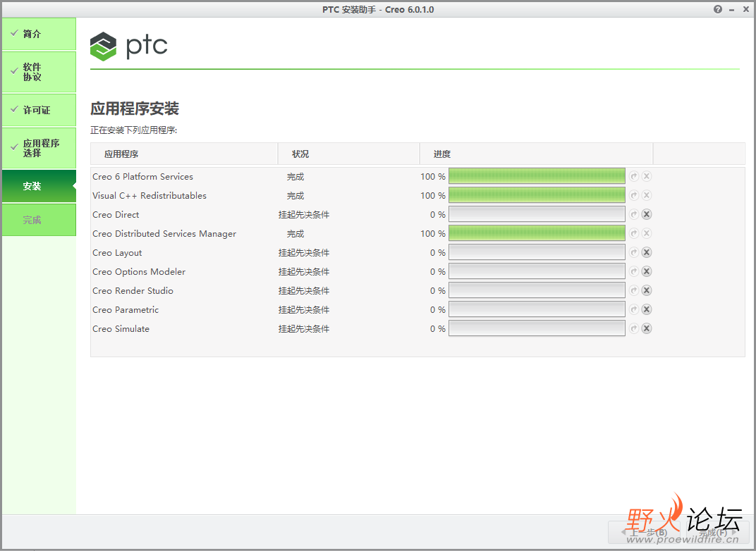Click the retry icon for Creo 6 Platform Services

(634, 176)
